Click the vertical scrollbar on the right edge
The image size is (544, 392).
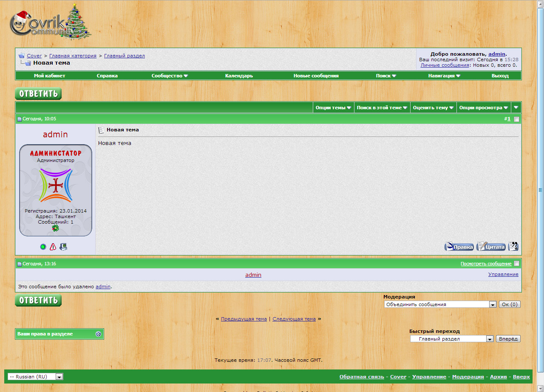(x=541, y=190)
